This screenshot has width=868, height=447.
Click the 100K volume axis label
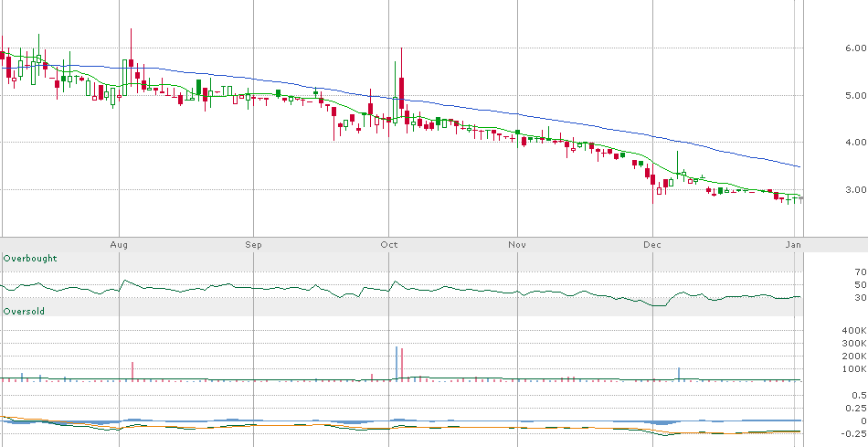pos(855,369)
